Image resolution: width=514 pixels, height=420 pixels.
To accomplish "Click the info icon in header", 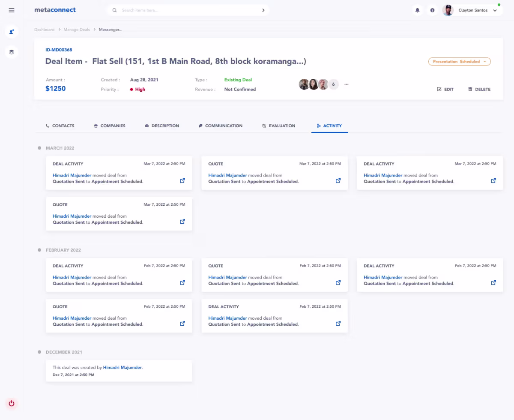I will coord(432,10).
